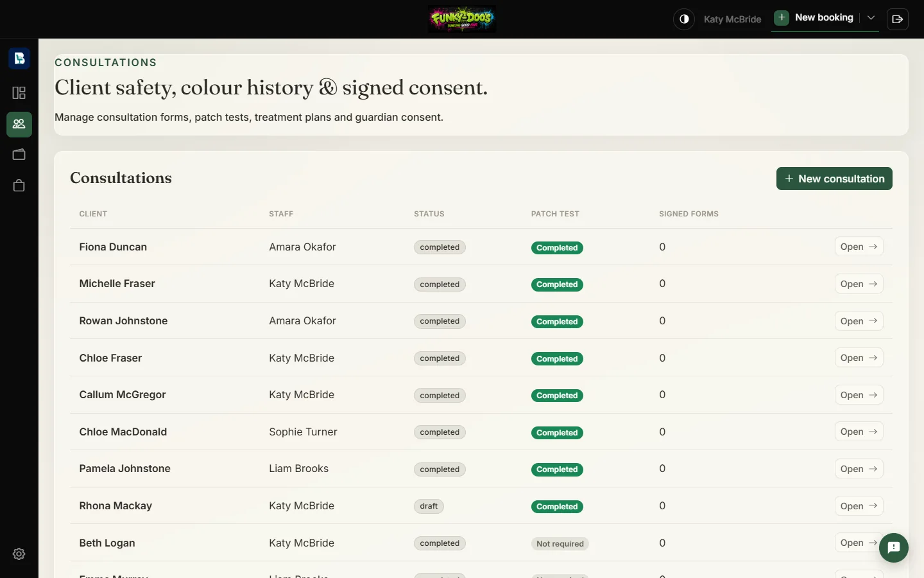Open Rowan Johnstone's consultation
This screenshot has height=578, width=924.
coord(859,321)
